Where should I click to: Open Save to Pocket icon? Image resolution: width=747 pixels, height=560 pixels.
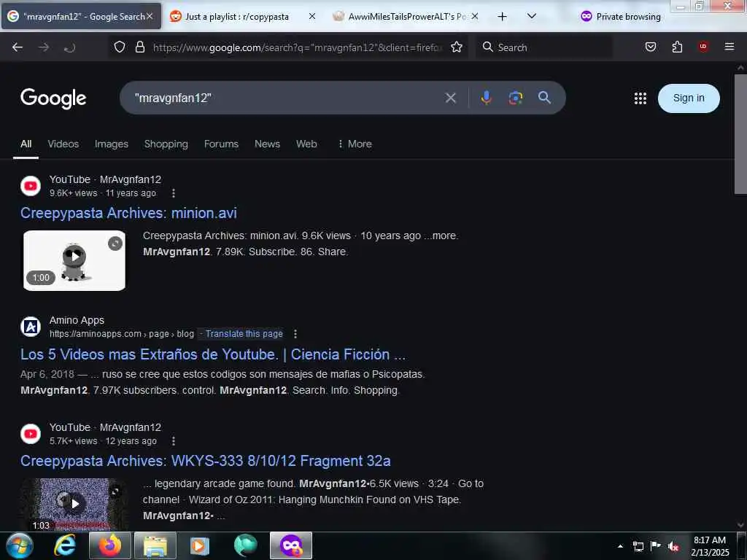click(x=650, y=47)
